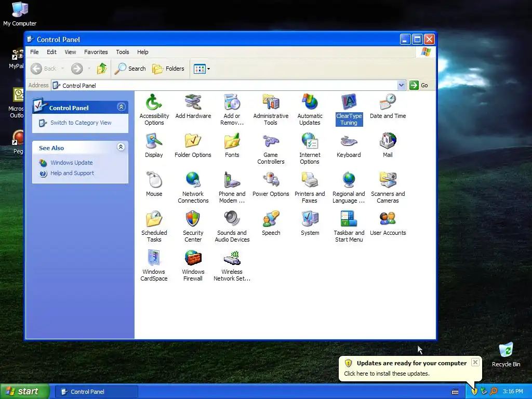Toggle the Folders pane button

click(168, 69)
